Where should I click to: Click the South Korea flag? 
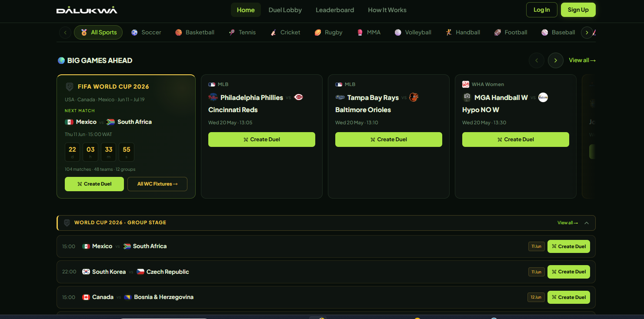tap(86, 272)
